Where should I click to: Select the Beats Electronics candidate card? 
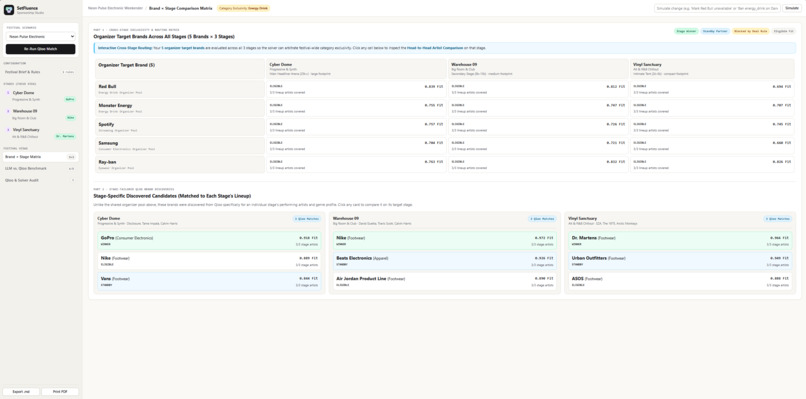pyautogui.click(x=445, y=261)
